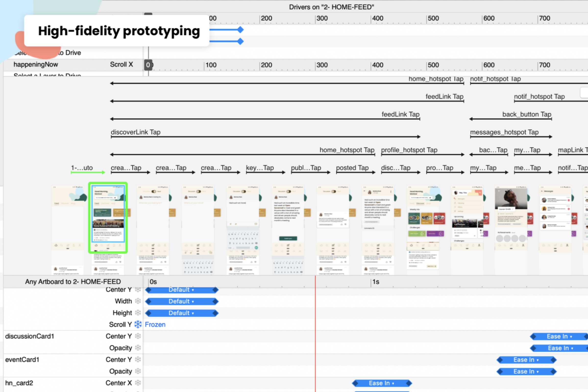
Task: Toggle freeze snowflake for Width property
Action: tap(138, 301)
